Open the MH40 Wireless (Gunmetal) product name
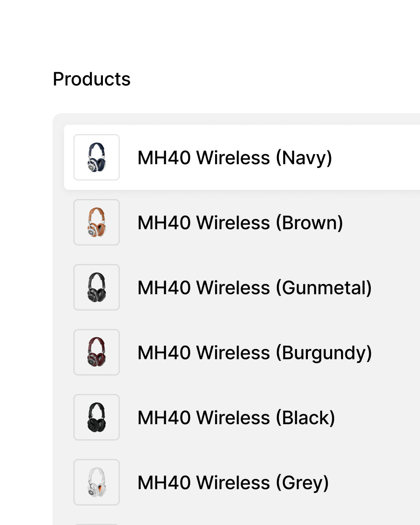 [x=255, y=288]
